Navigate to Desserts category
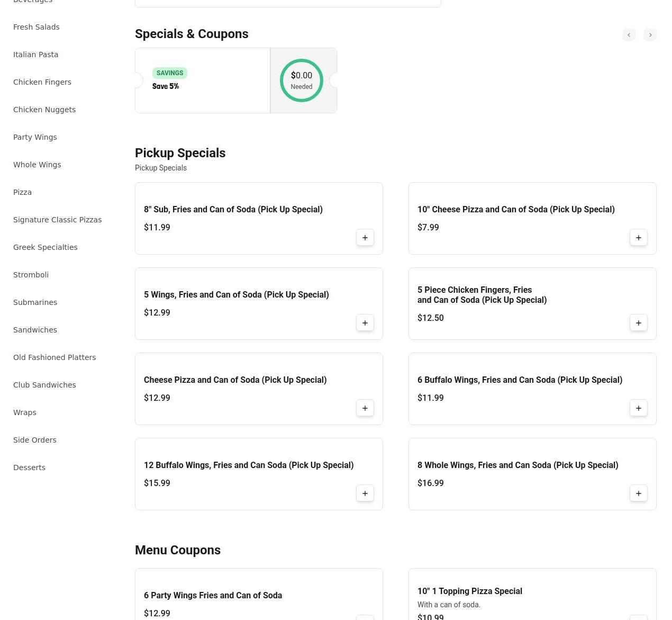This screenshot has height=620, width=672. click(29, 468)
